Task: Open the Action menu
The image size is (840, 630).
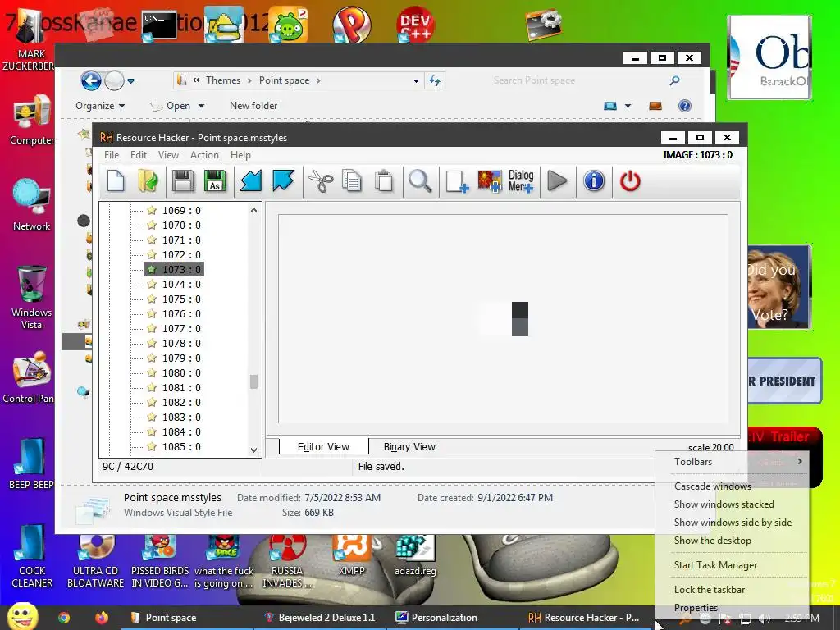Action: click(204, 155)
